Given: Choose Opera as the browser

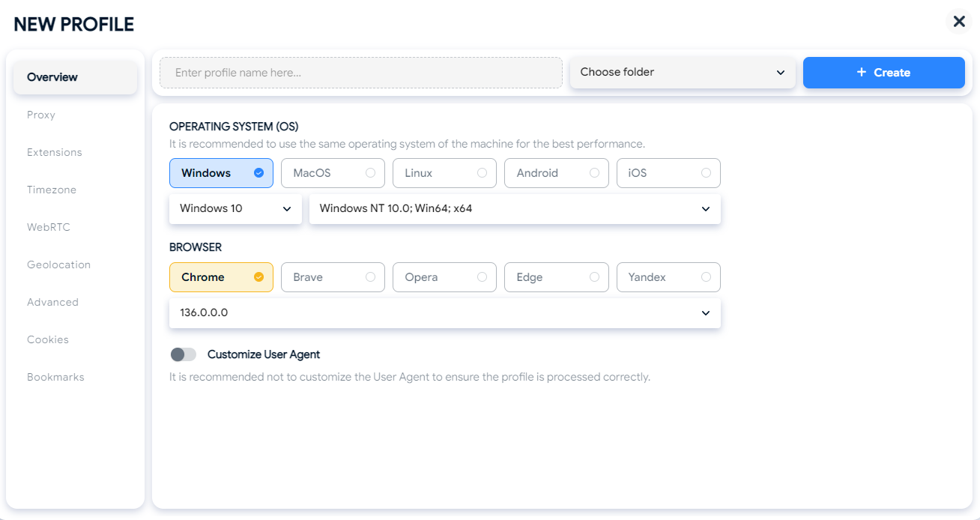Looking at the screenshot, I should (x=444, y=277).
